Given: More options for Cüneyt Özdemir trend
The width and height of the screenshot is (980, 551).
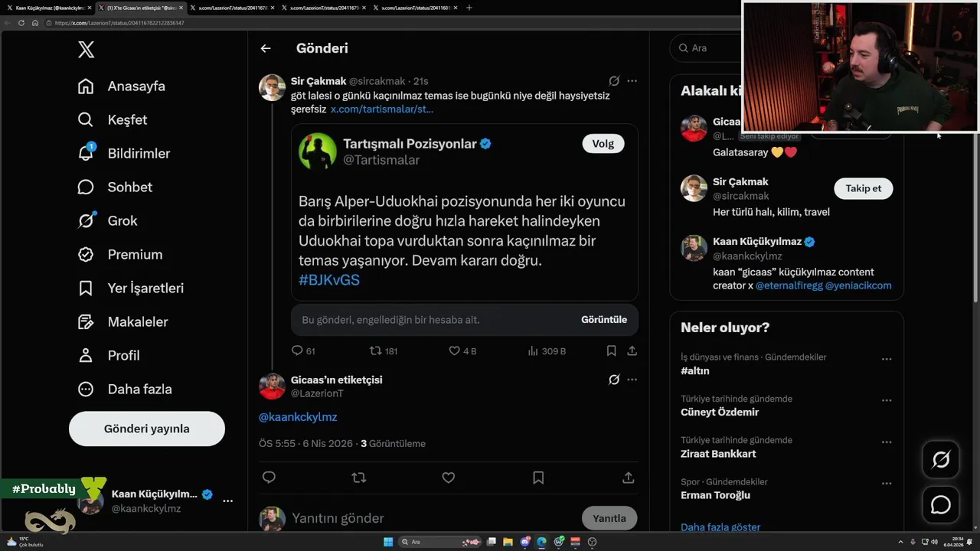Looking at the screenshot, I should [x=887, y=400].
